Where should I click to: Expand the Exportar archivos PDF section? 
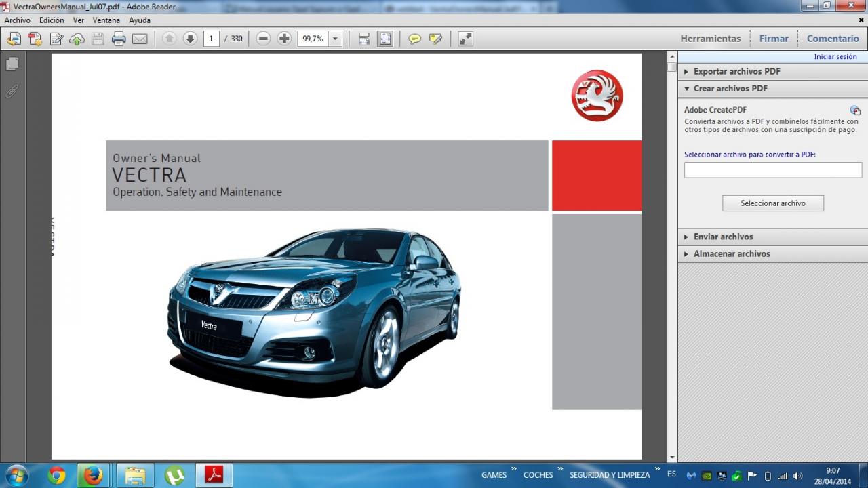(x=736, y=71)
